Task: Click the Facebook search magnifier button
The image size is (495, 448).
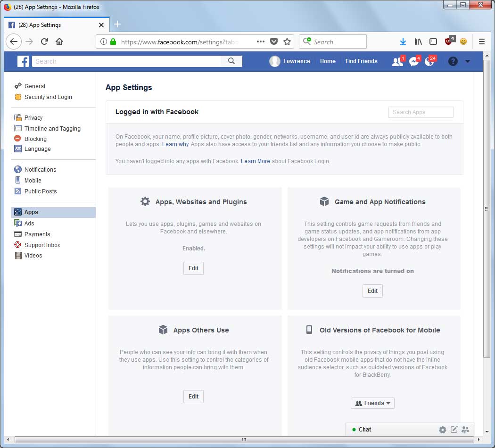Action: coord(231,61)
